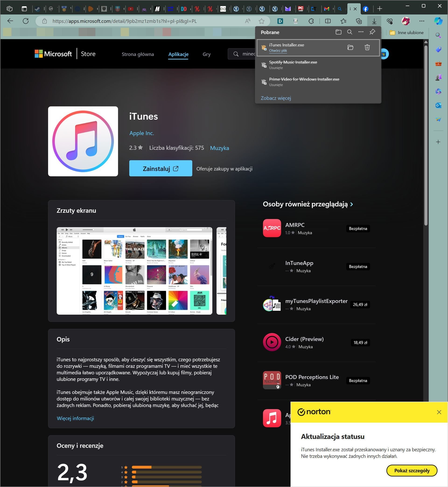Image resolution: width=448 pixels, height=487 pixels.
Task: Close the Norton notification
Action: coord(439,412)
